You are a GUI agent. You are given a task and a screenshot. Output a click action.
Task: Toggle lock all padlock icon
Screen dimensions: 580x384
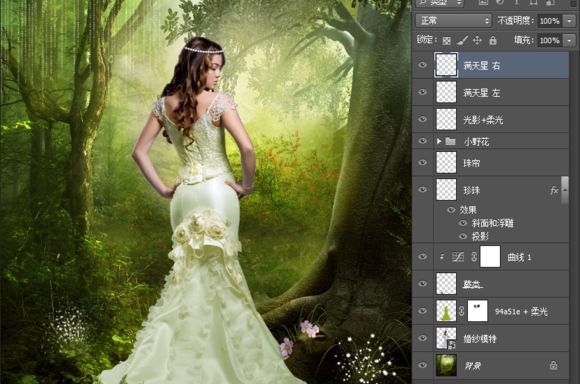pyautogui.click(x=493, y=40)
